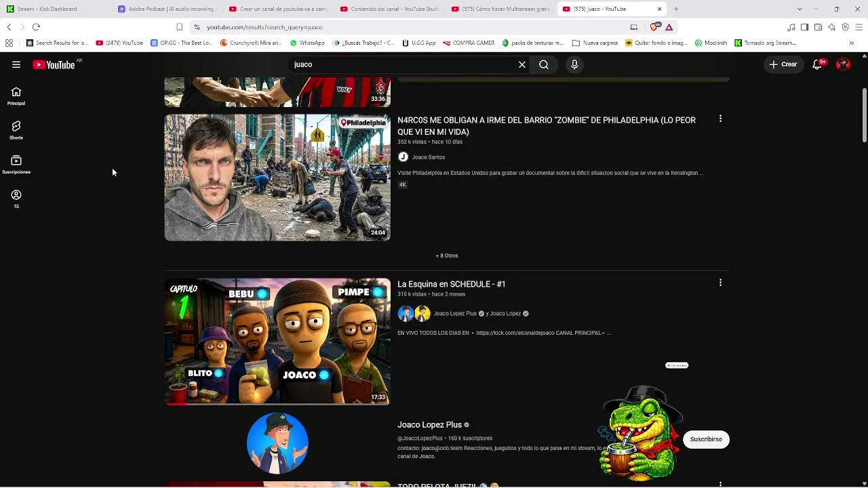View site information icon in address bar
Image resolution: width=868 pixels, height=488 pixels.
pyautogui.click(x=197, y=27)
